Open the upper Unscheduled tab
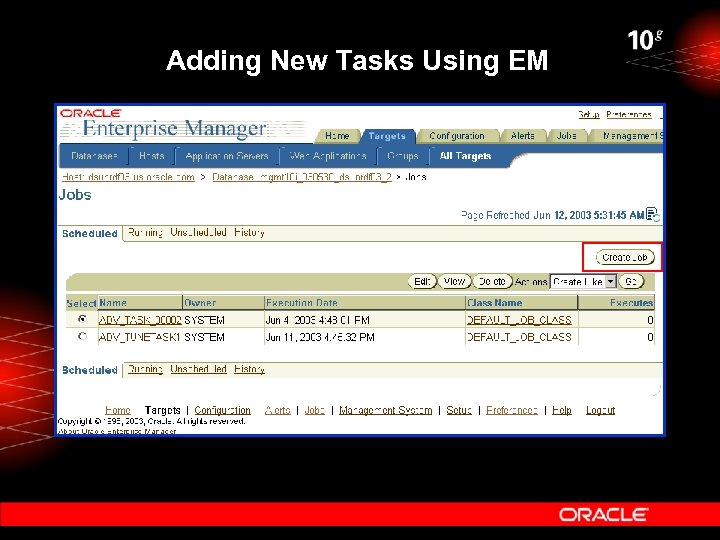This screenshot has width=720, height=540. 198,232
